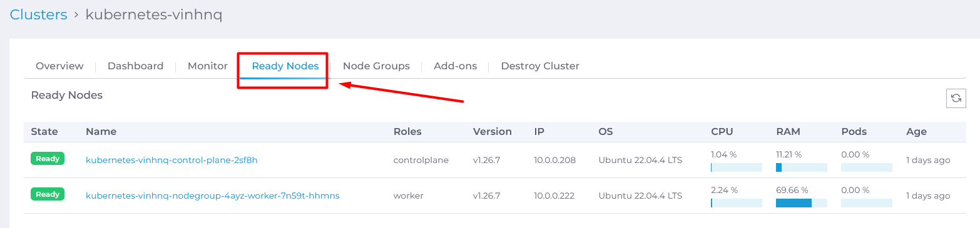The height and width of the screenshot is (228, 980).
Task: Click the kubernetes-vinhnq breadcrumb title
Action: pos(153,14)
